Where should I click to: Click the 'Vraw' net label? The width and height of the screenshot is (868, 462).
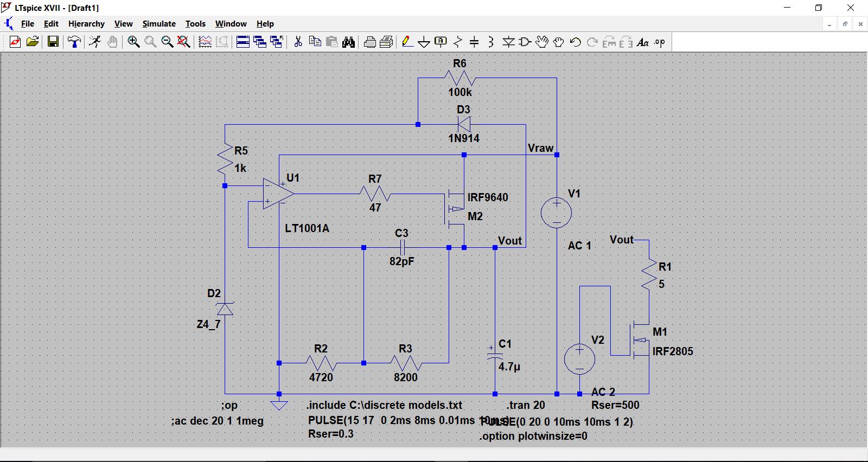[x=540, y=148]
